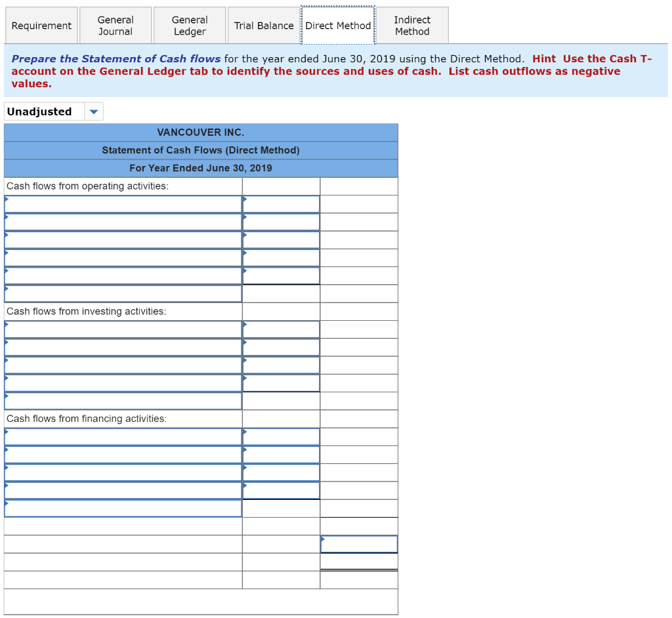Viewport: 672px width, 618px height.
Task: Select the Direct Method tab
Action: click(x=338, y=25)
